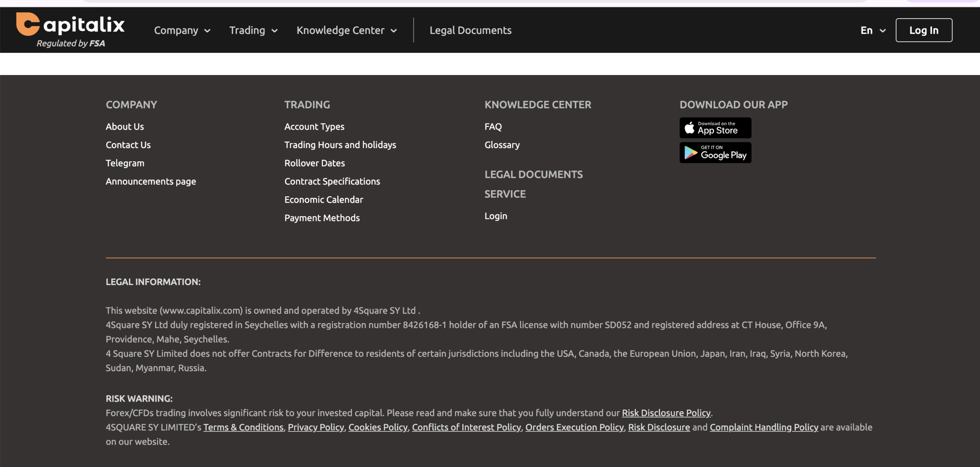
Task: Open the En language selector
Action: [873, 30]
